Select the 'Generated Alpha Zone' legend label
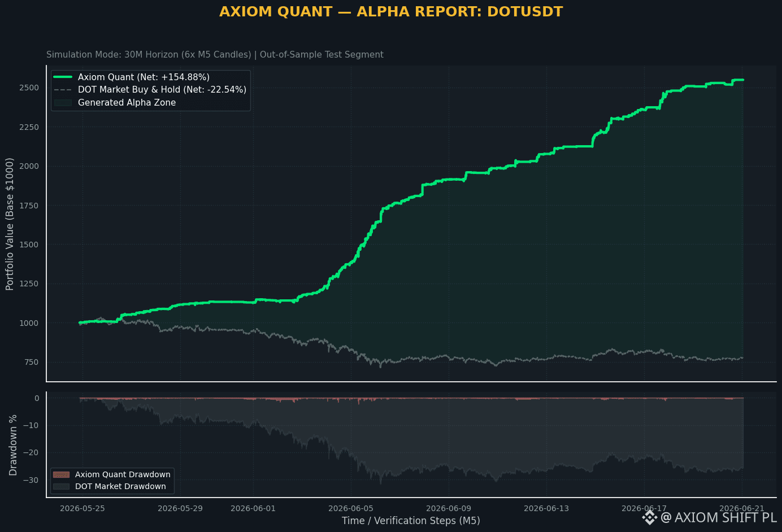782x532 pixels. click(x=127, y=103)
